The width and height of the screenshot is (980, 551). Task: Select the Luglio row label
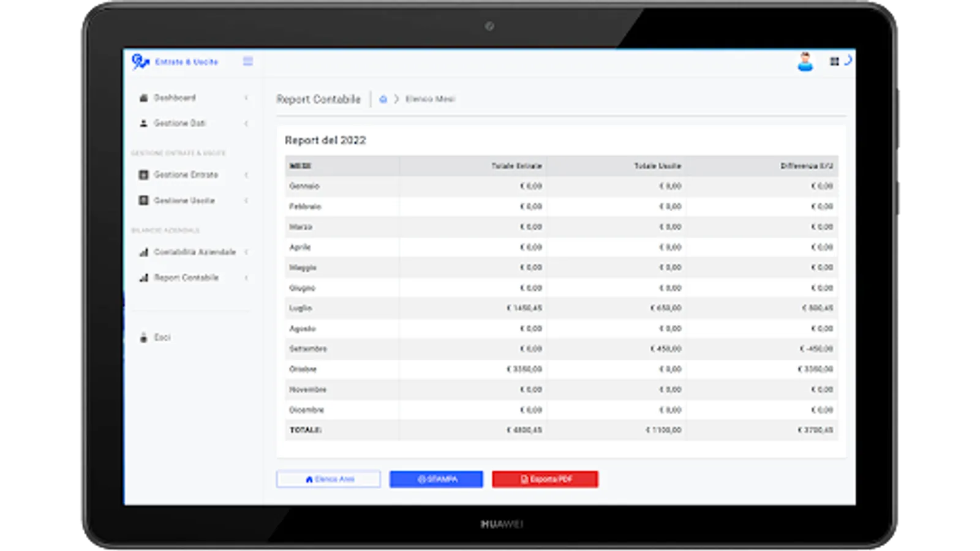click(301, 308)
